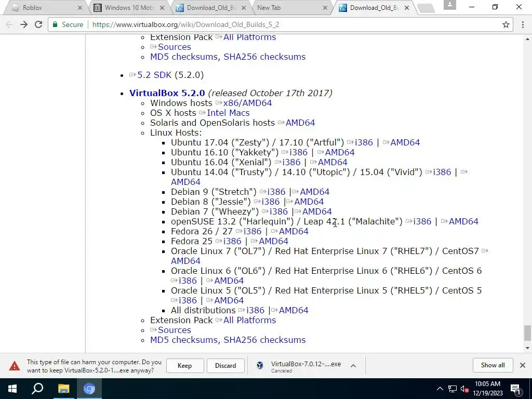The height and width of the screenshot is (399, 532).
Task: Click the top MD5 checksums link
Action: pyautogui.click(x=183, y=56)
